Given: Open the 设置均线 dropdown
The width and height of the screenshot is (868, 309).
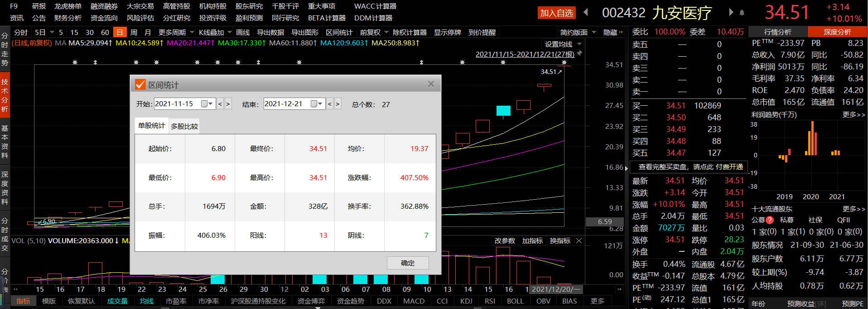Looking at the screenshot, I should [563, 44].
